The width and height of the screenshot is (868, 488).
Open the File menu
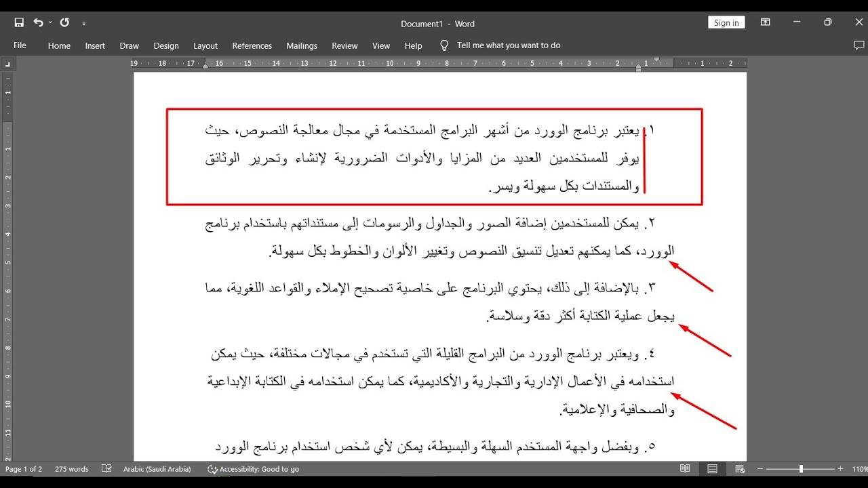(x=20, y=45)
